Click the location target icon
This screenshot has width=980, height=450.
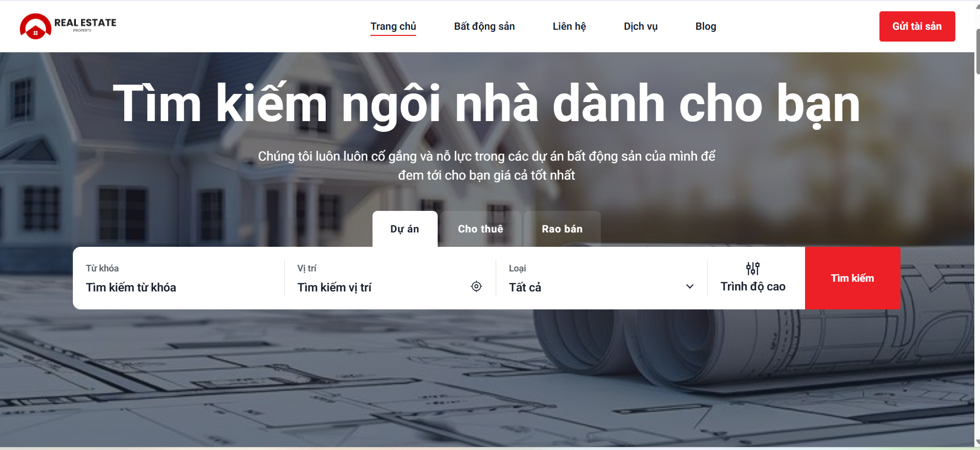[x=476, y=286]
